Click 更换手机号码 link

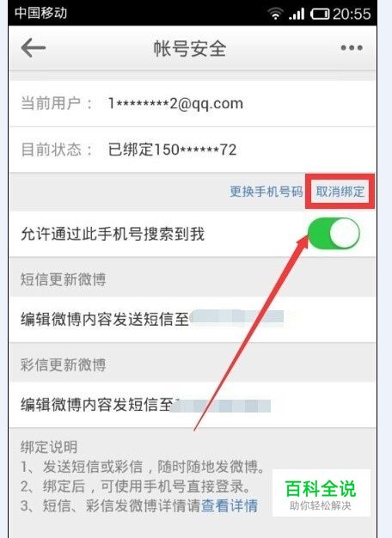(x=266, y=192)
